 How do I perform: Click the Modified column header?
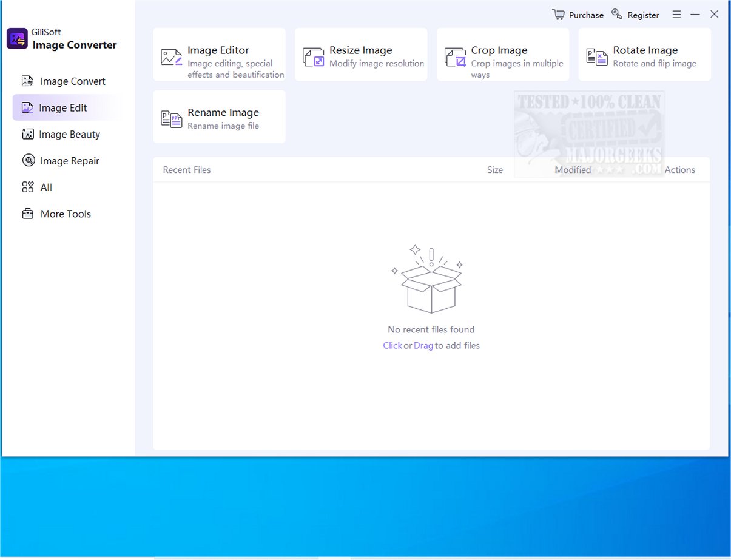click(573, 170)
